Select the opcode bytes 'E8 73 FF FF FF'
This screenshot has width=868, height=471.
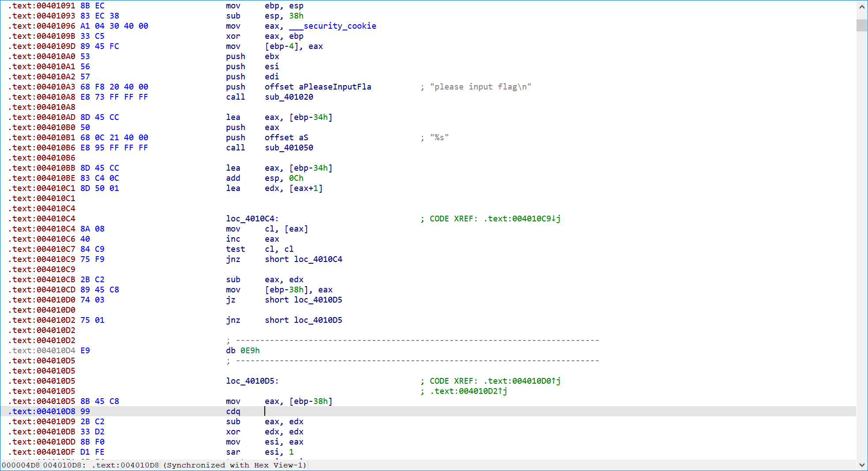click(x=114, y=97)
